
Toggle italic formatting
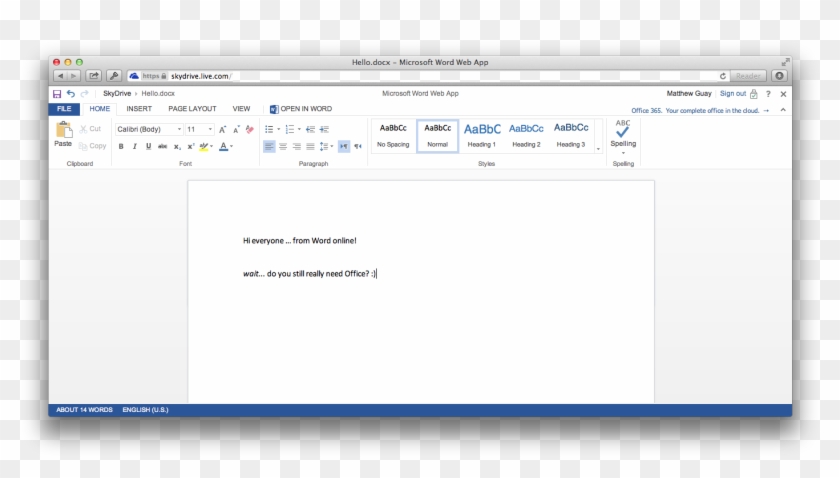pyautogui.click(x=134, y=146)
